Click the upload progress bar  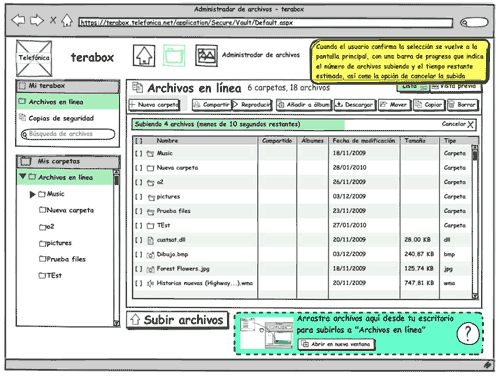(304, 124)
